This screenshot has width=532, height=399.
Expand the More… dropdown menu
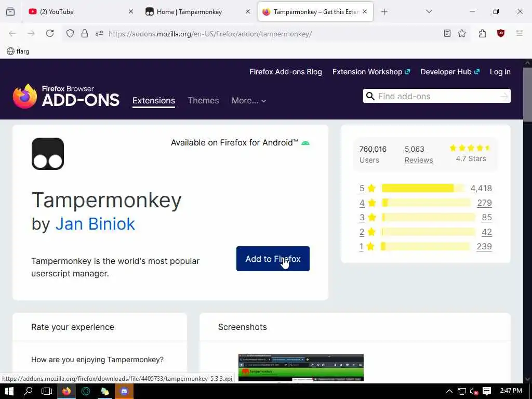(x=249, y=100)
